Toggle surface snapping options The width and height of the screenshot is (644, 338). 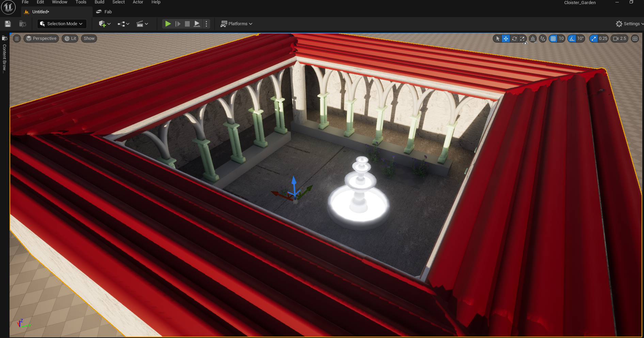coord(543,39)
